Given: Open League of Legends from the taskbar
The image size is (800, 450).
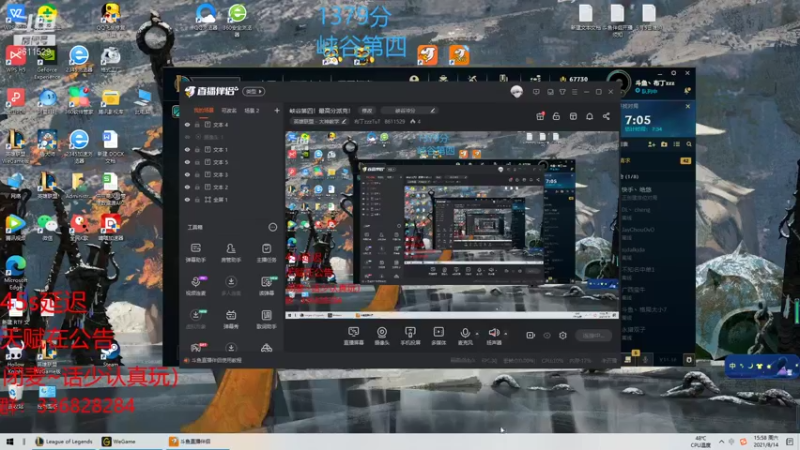Looking at the screenshot, I should click(x=63, y=442).
